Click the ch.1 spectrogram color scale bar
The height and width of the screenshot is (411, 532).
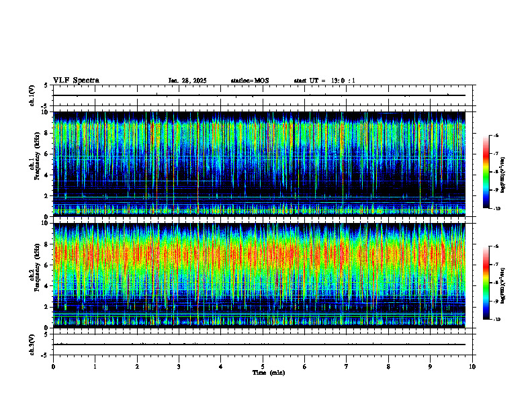(x=486, y=172)
